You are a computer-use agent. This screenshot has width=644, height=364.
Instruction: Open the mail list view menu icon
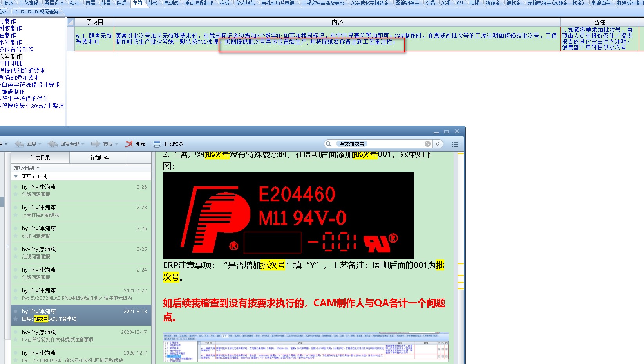pyautogui.click(x=455, y=144)
